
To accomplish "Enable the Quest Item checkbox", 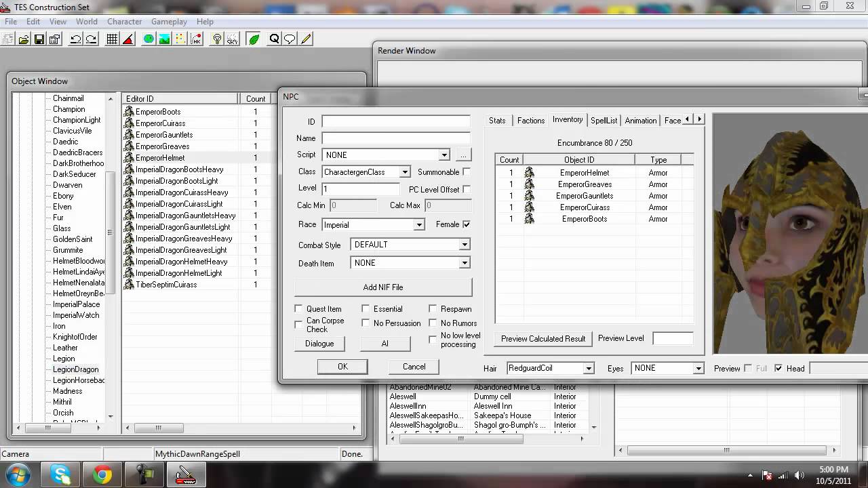I will [x=298, y=309].
